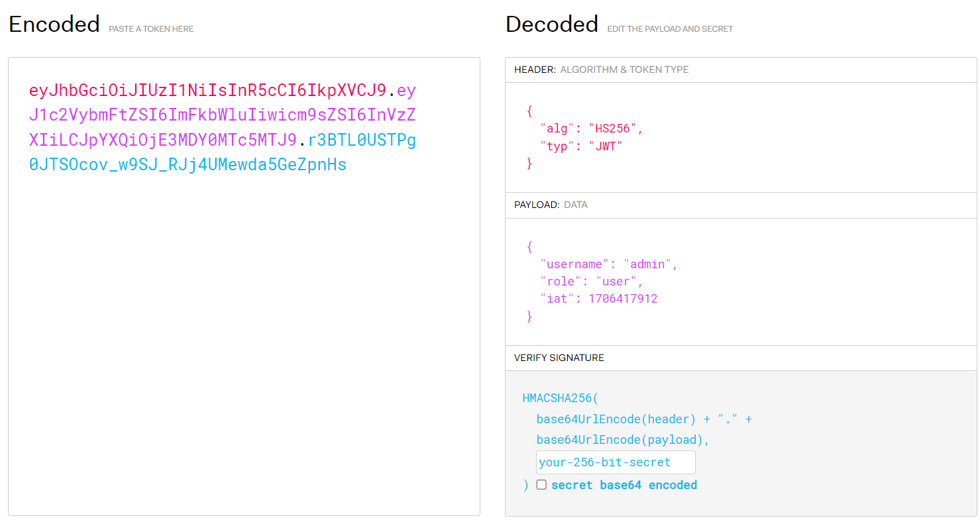Click the secret base64 encoded label
The width and height of the screenshot is (980, 520).
pos(624,485)
